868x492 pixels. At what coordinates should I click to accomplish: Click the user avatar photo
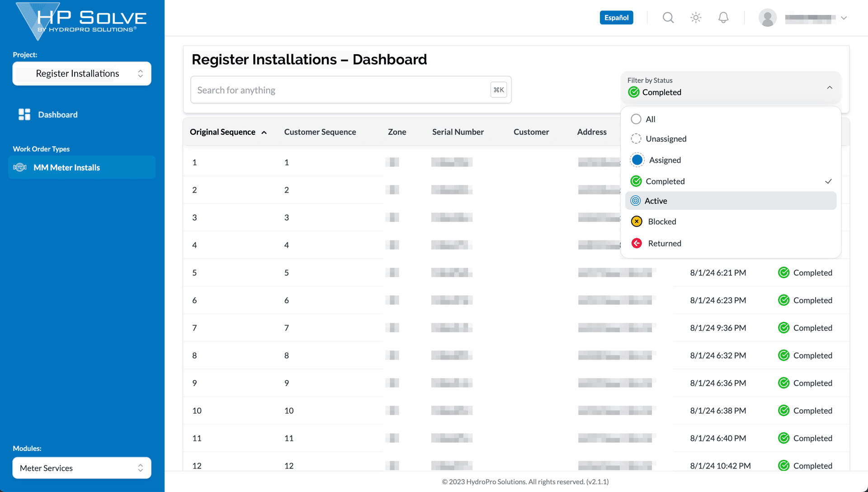click(767, 18)
